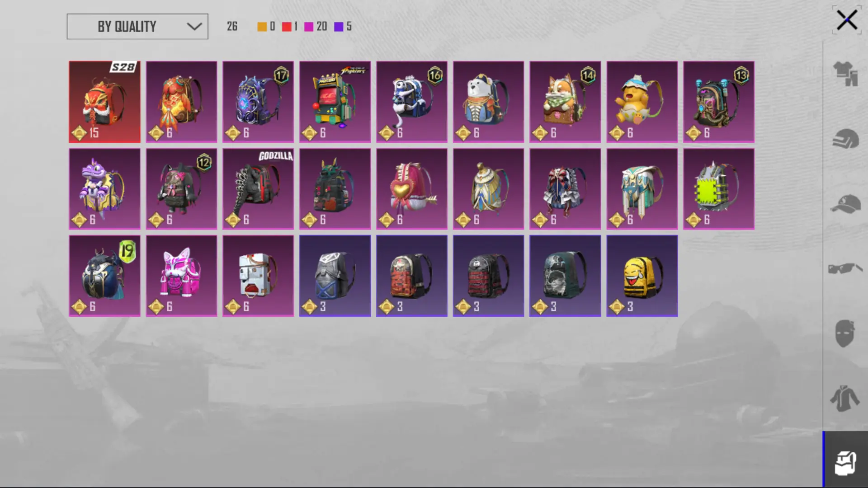Choose the Godzilla backpack skin
This screenshot has width=868, height=488.
click(258, 189)
